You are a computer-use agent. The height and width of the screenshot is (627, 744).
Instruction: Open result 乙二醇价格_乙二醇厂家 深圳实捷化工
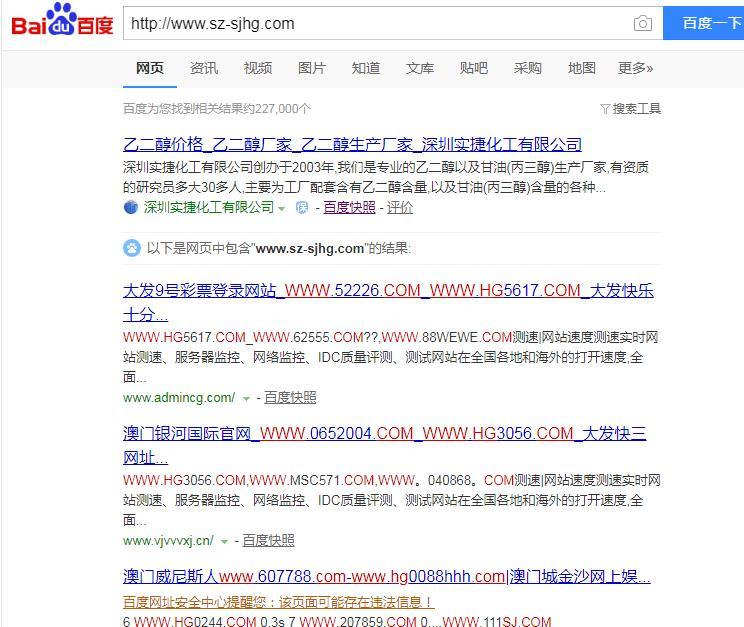[353, 144]
